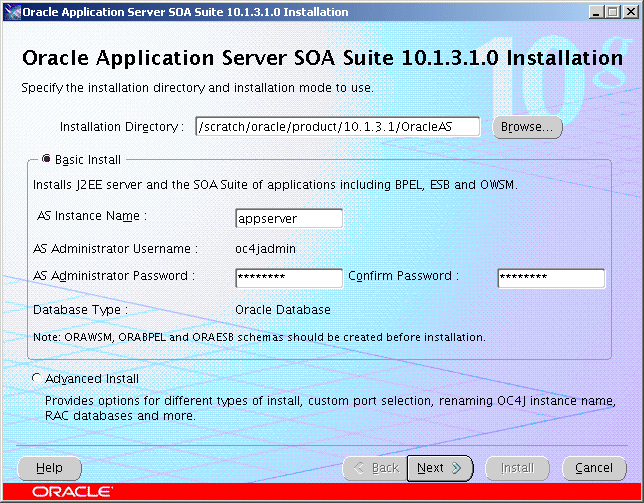Viewport: 644px width, 503px height.
Task: Click the installer icon in title bar
Action: pyautogui.click(x=12, y=11)
